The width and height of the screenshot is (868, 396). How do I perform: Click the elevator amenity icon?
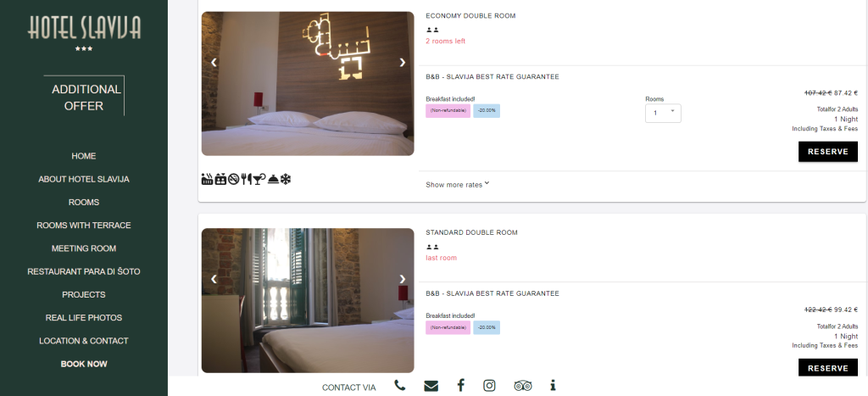pos(220,179)
